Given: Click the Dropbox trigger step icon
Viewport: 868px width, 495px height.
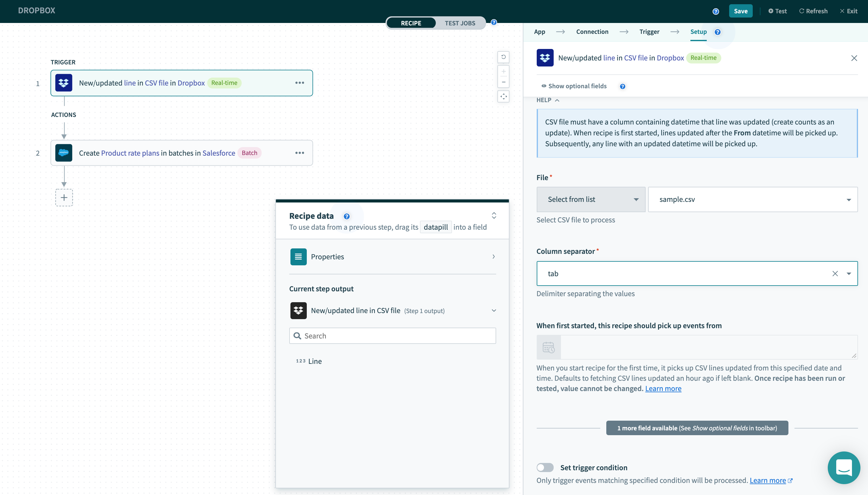Looking at the screenshot, I should coord(64,83).
